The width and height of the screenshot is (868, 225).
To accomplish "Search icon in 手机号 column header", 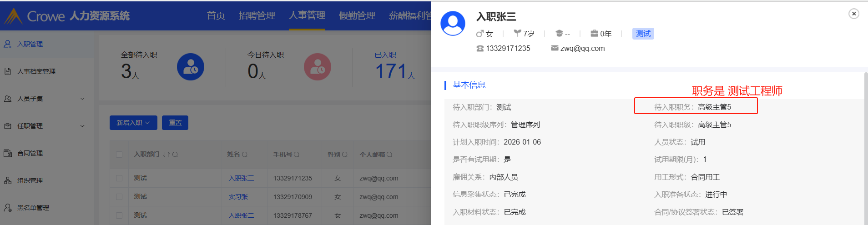I will 297,155.
